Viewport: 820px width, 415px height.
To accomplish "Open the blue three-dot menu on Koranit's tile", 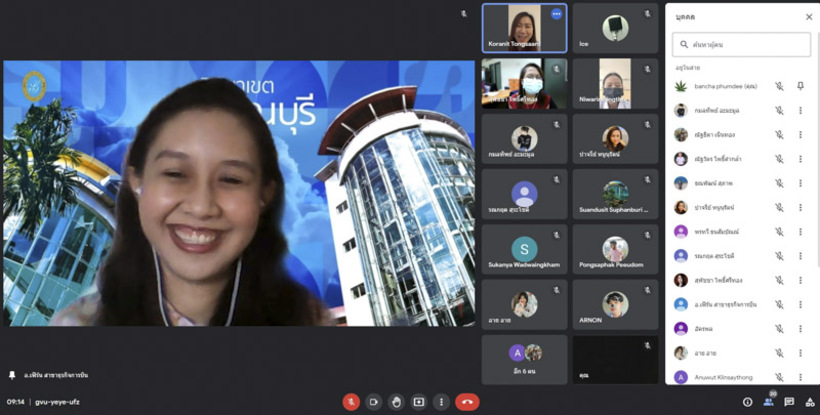I will pyautogui.click(x=556, y=14).
